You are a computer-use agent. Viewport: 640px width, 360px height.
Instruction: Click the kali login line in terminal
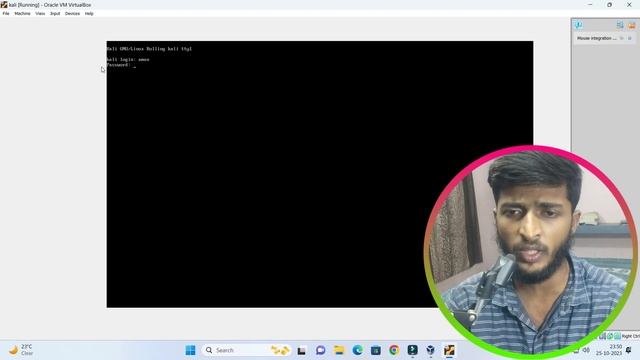point(128,60)
